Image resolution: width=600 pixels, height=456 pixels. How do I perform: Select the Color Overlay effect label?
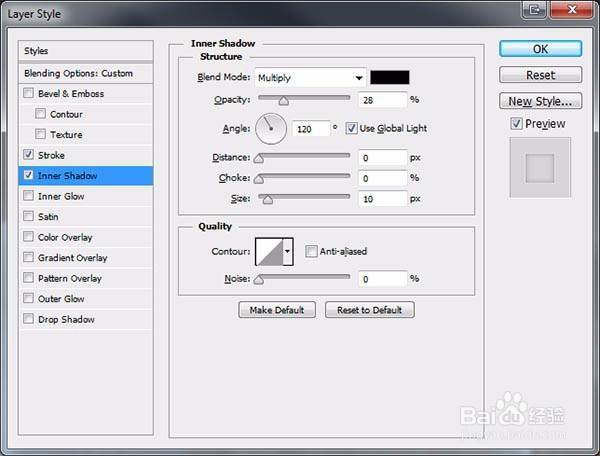coord(65,237)
